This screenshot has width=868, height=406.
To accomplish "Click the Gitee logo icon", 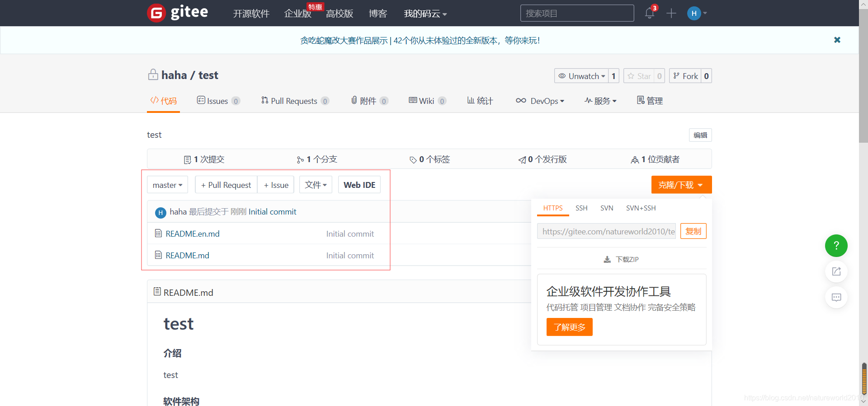I will [156, 13].
